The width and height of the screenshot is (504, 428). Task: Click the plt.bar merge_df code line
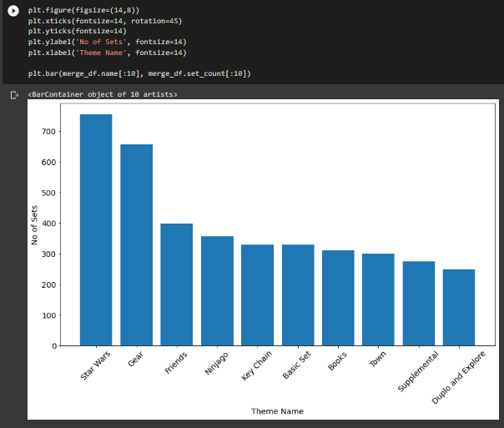tap(139, 73)
